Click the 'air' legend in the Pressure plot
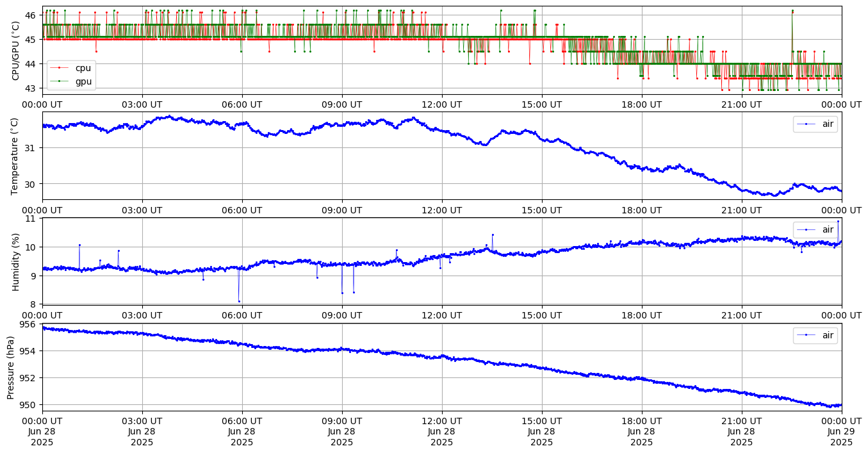 [815, 335]
